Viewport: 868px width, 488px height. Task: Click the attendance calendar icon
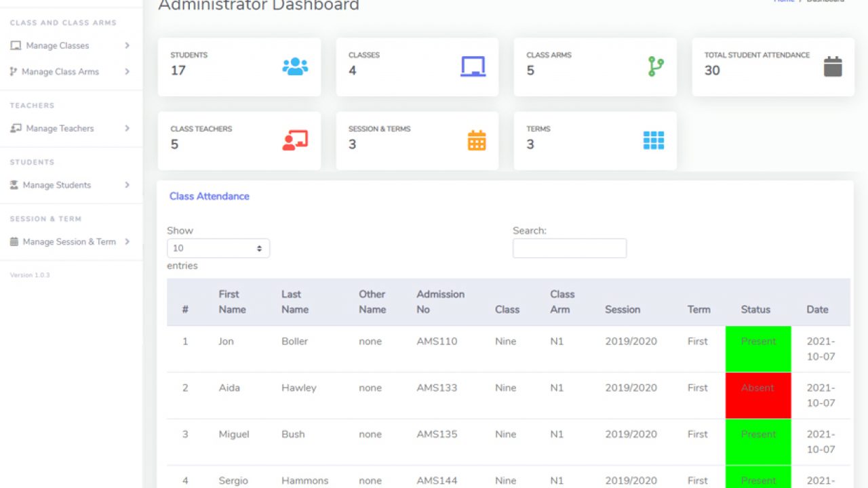click(833, 66)
